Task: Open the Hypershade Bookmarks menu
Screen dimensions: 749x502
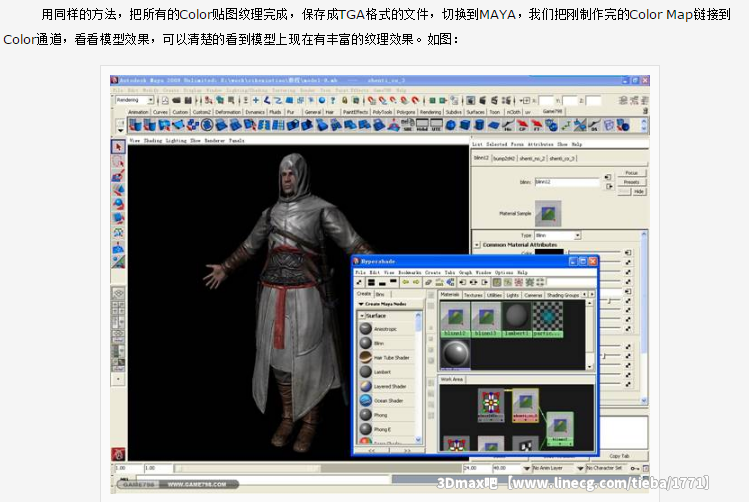Action: coord(410,272)
